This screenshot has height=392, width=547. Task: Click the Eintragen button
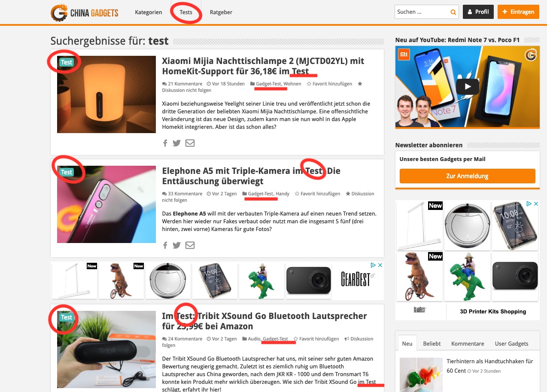[518, 12]
